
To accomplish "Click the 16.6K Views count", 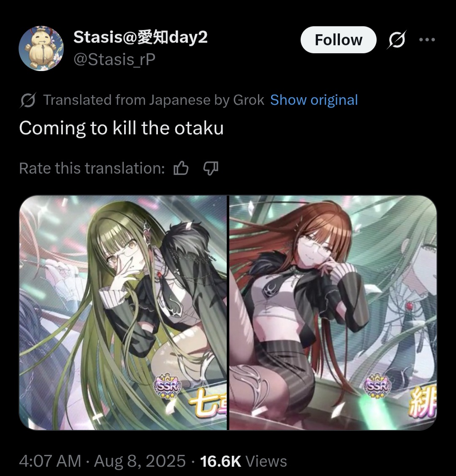I will [243, 461].
